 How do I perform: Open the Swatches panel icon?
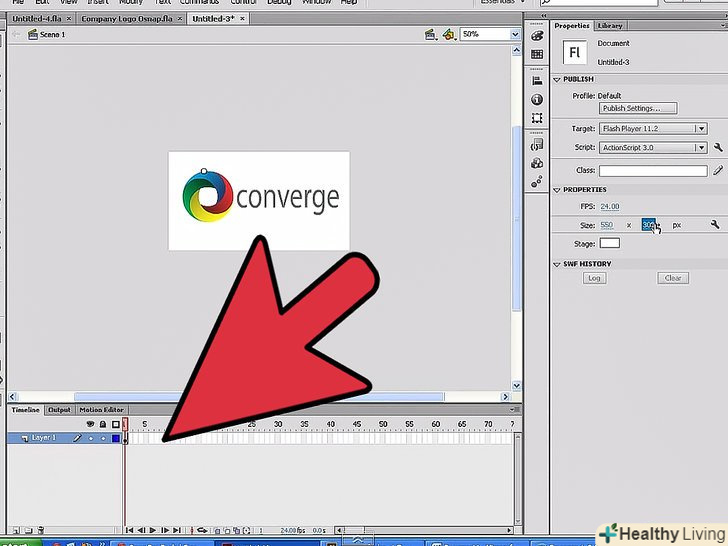pos(537,54)
